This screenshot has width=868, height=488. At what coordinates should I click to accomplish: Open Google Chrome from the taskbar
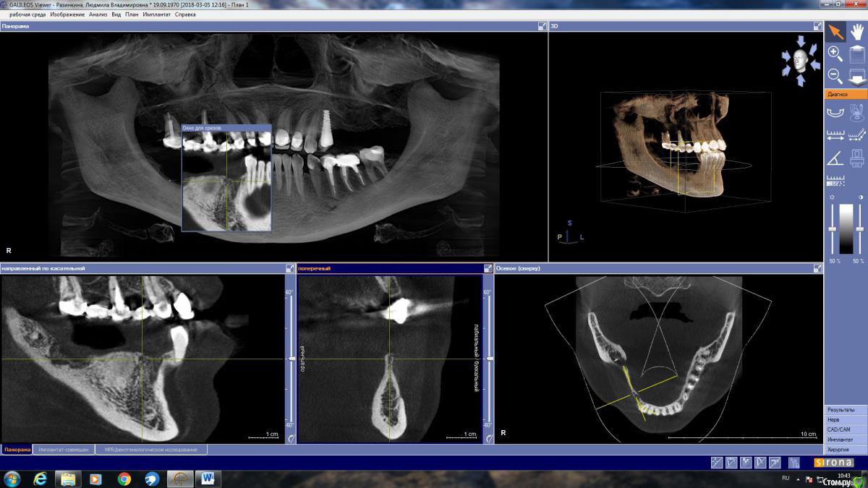[x=124, y=479]
